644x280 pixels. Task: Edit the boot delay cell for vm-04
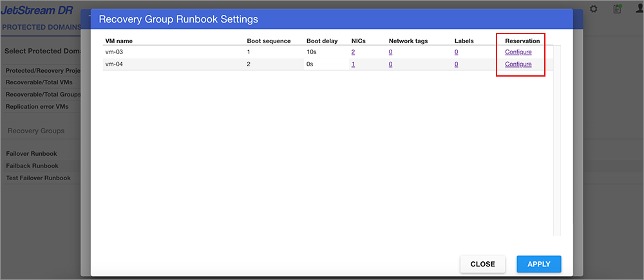coord(325,64)
